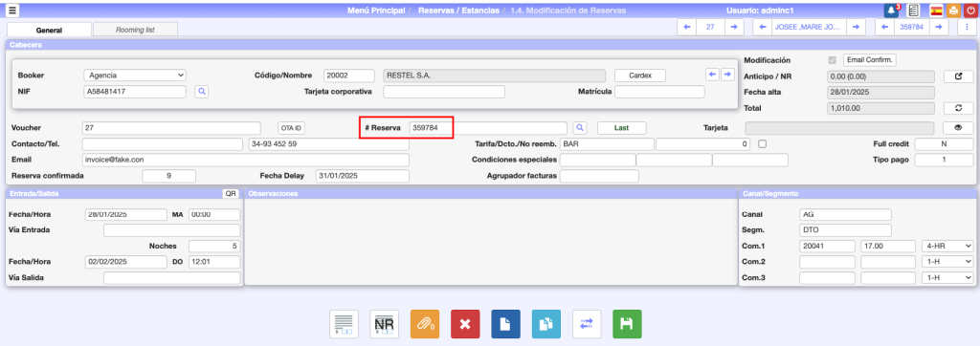
Task: Click the Last button
Action: pyautogui.click(x=622, y=127)
